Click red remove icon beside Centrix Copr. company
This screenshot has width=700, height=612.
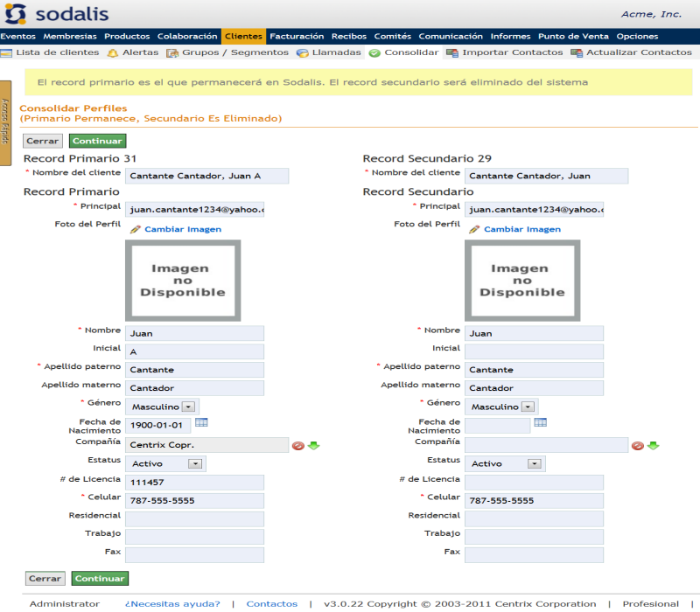tap(298, 445)
